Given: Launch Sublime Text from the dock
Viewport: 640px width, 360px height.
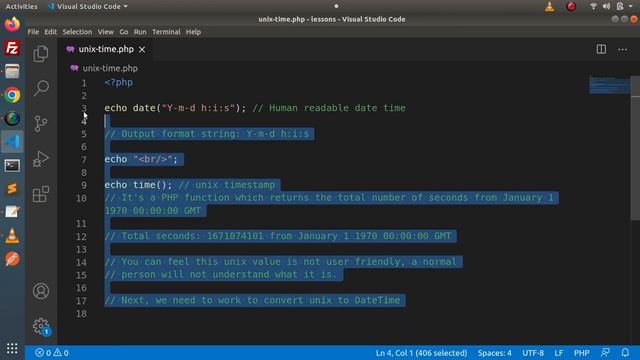Looking at the screenshot, I should point(12,189).
